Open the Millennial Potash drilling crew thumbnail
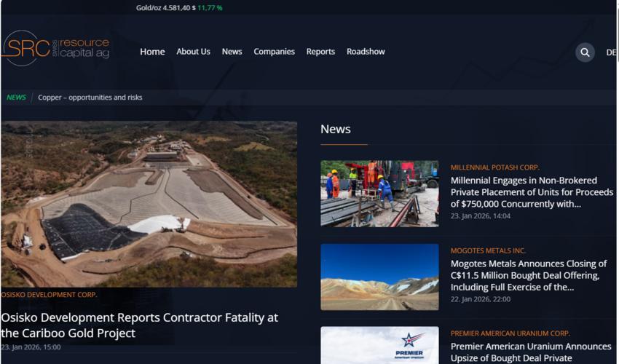 379,194
